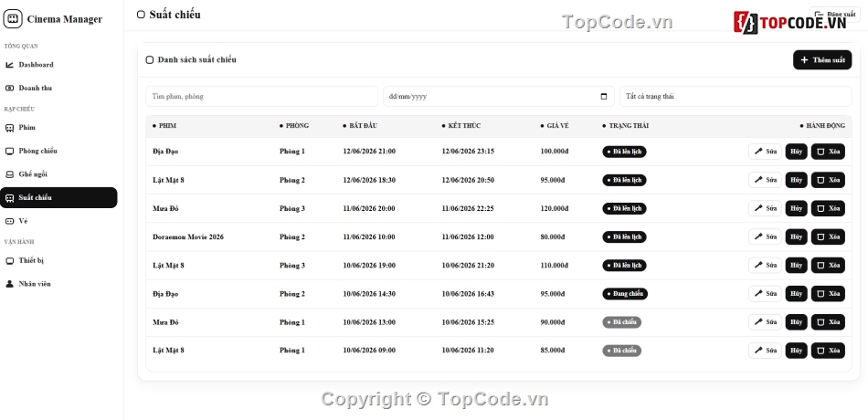Open Thiết bị equipment page
The height and width of the screenshot is (420, 868).
coord(58,260)
